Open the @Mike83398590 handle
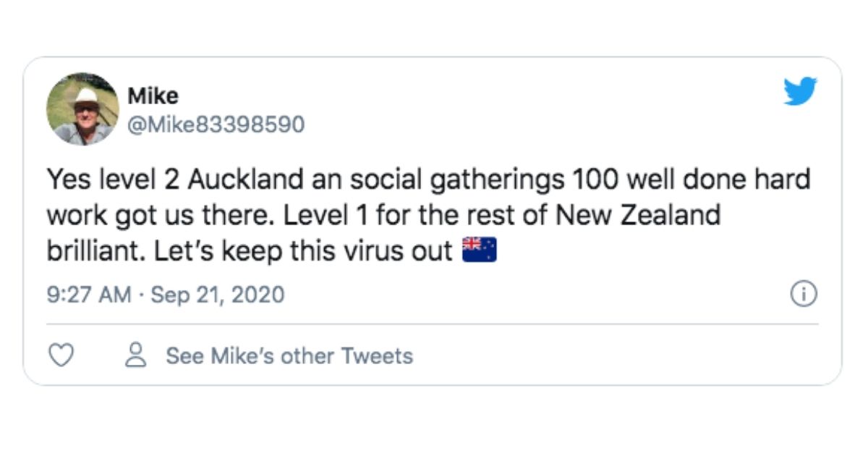Viewport: 868px width, 456px height. point(216,125)
